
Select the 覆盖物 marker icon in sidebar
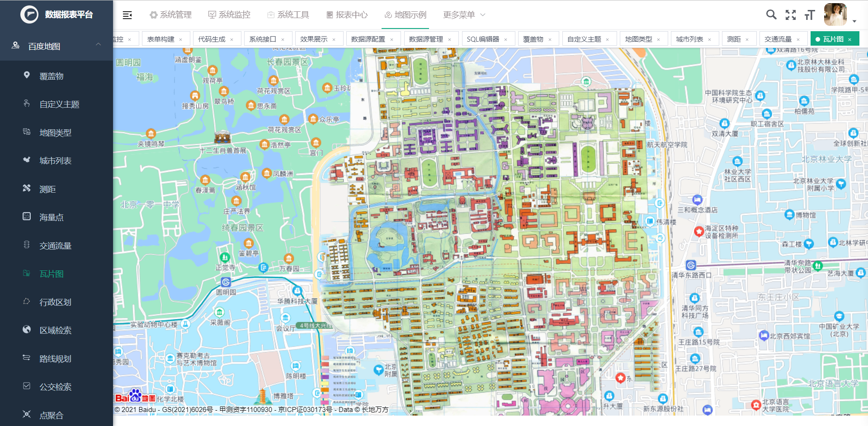point(27,76)
